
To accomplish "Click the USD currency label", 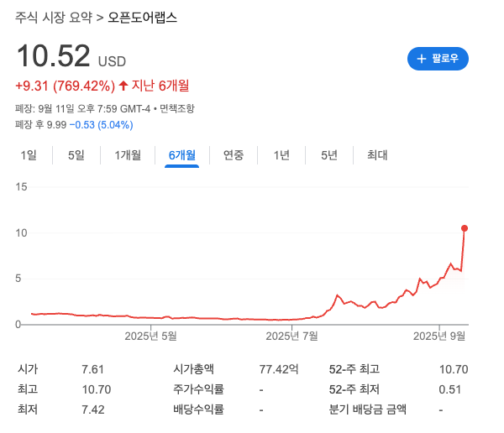I will [112, 61].
